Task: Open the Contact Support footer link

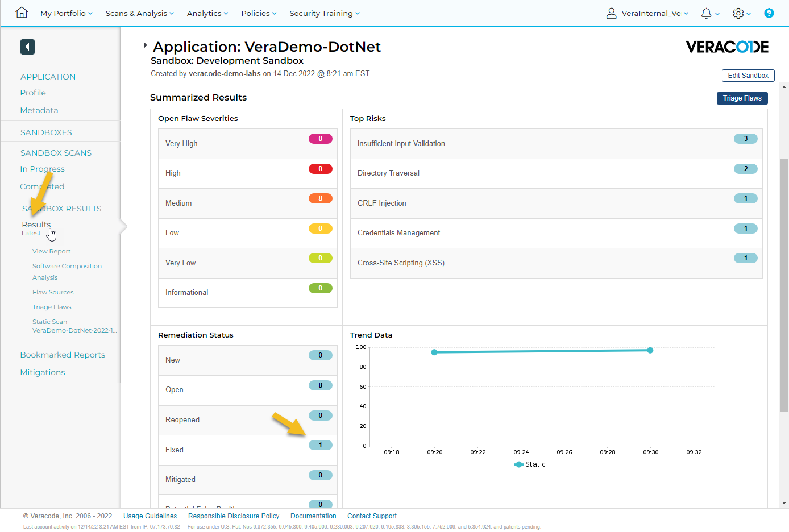Action: pyautogui.click(x=372, y=516)
